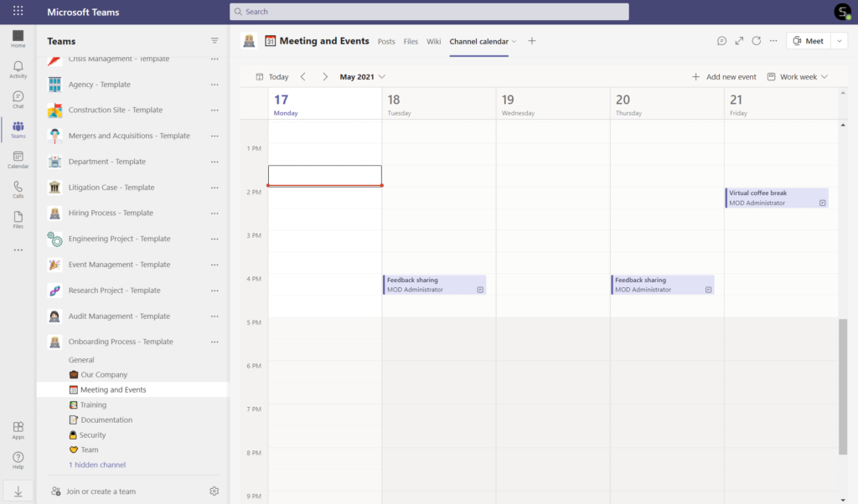858x504 pixels.
Task: Open the Documentation channel
Action: point(101,419)
